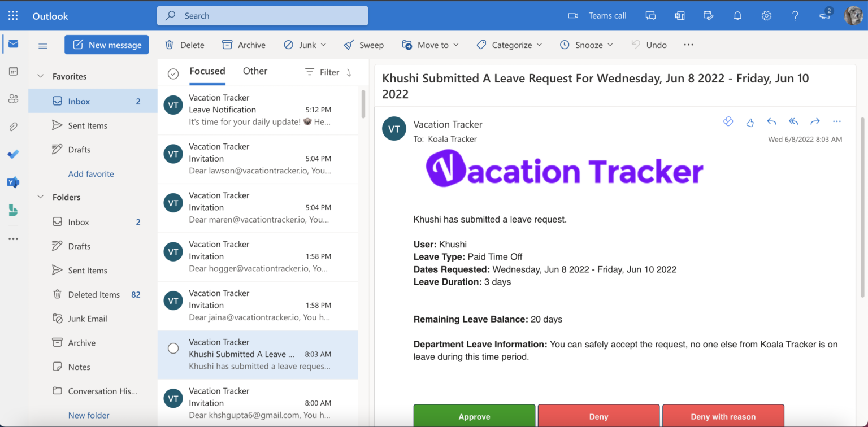Open the Filter menu
The image size is (868, 427).
(x=322, y=72)
